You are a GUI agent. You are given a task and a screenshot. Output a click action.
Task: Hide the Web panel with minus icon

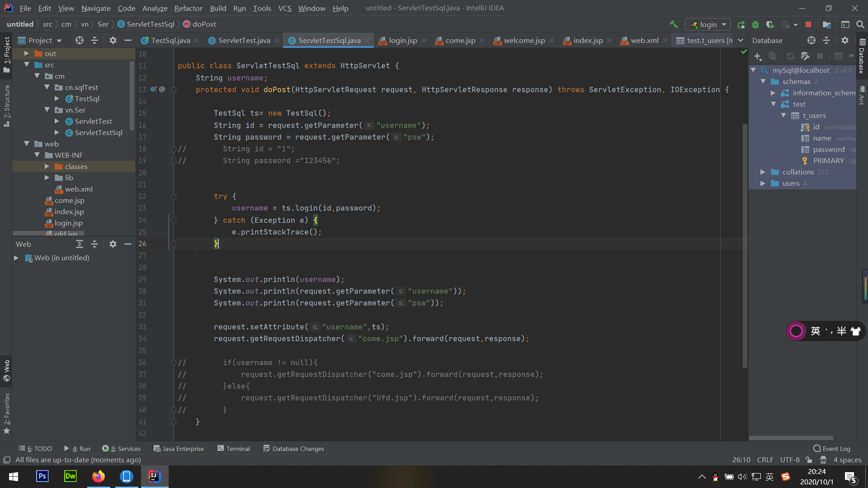(128, 244)
